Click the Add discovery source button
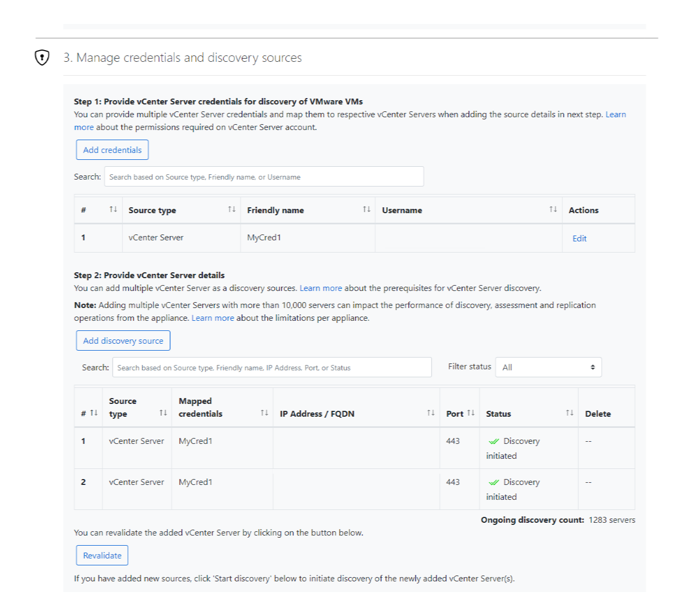Screen dimensions: 686x616 pos(123,340)
